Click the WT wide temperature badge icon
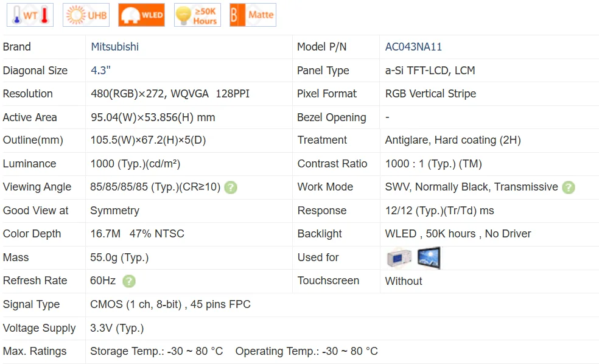 30,15
